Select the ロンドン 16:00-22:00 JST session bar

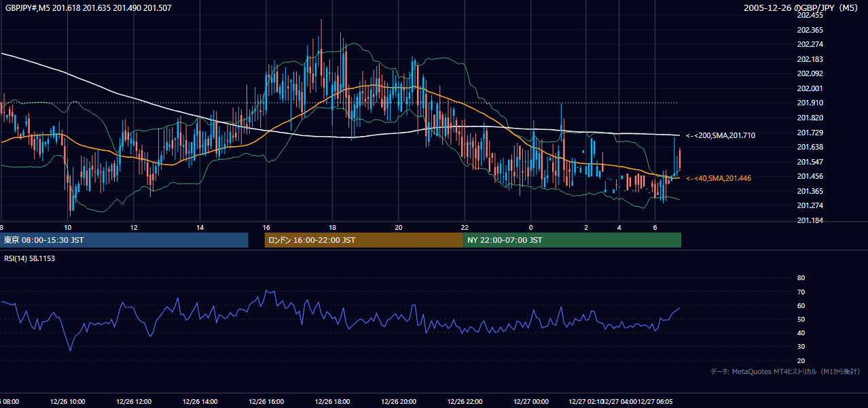pos(364,240)
